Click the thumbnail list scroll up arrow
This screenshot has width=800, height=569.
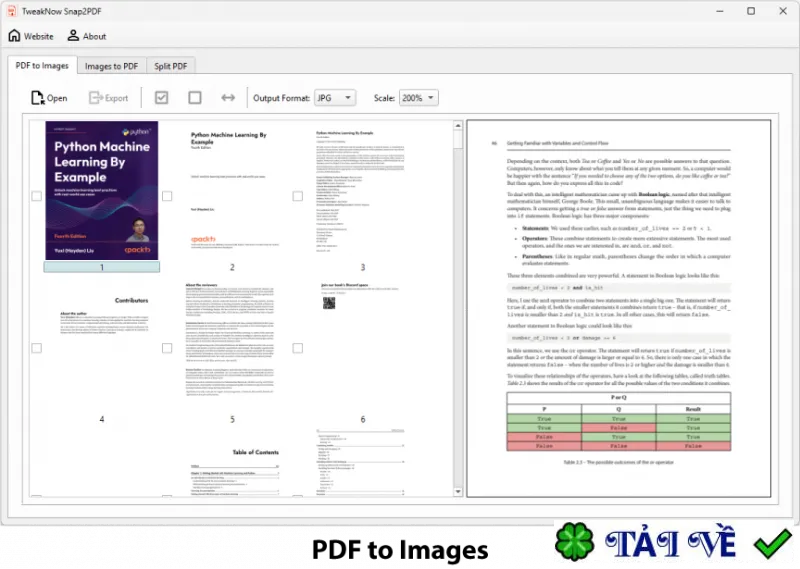coord(458,126)
